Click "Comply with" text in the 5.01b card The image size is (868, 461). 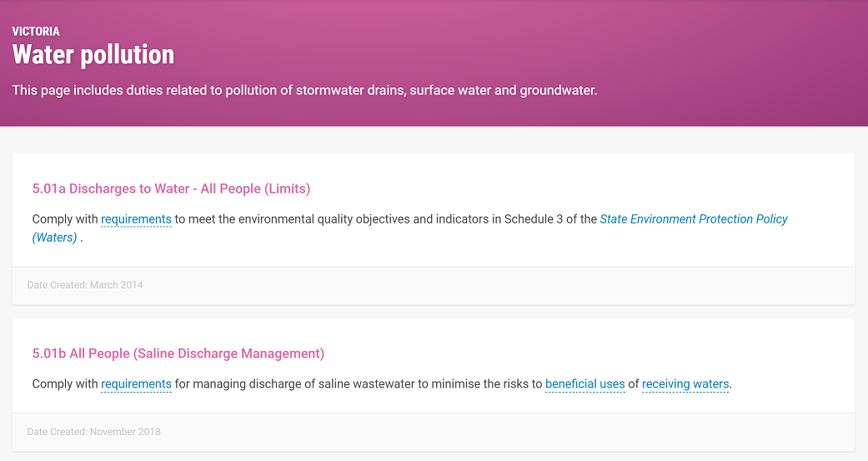click(65, 384)
